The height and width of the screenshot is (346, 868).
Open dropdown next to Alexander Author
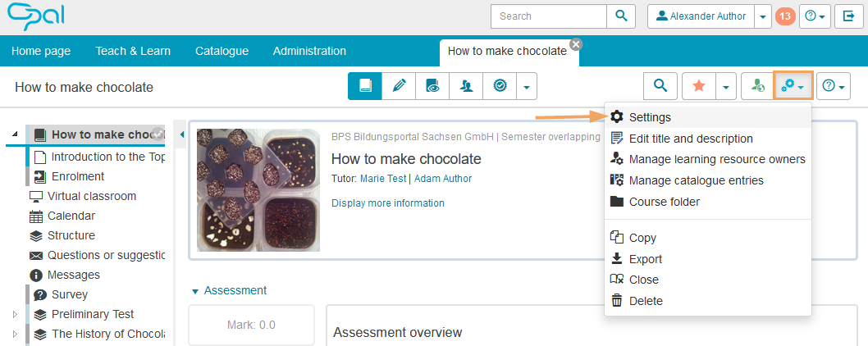tap(763, 16)
